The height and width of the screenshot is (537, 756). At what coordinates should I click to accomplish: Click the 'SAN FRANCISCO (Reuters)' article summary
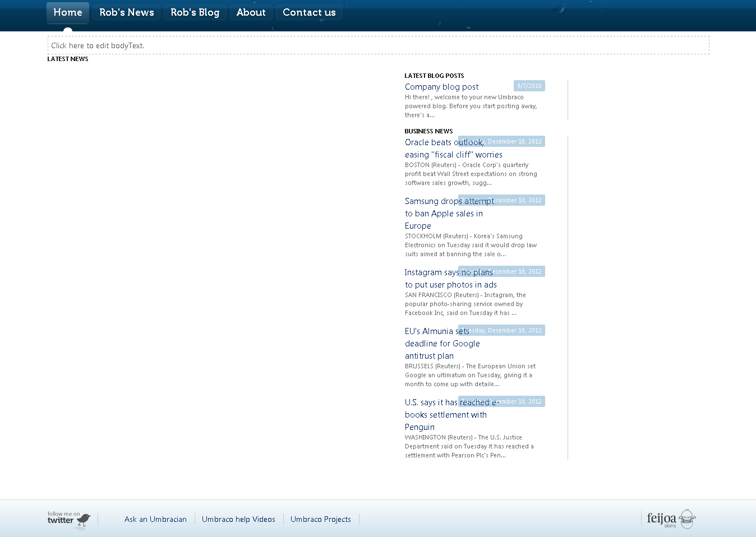tap(466, 304)
